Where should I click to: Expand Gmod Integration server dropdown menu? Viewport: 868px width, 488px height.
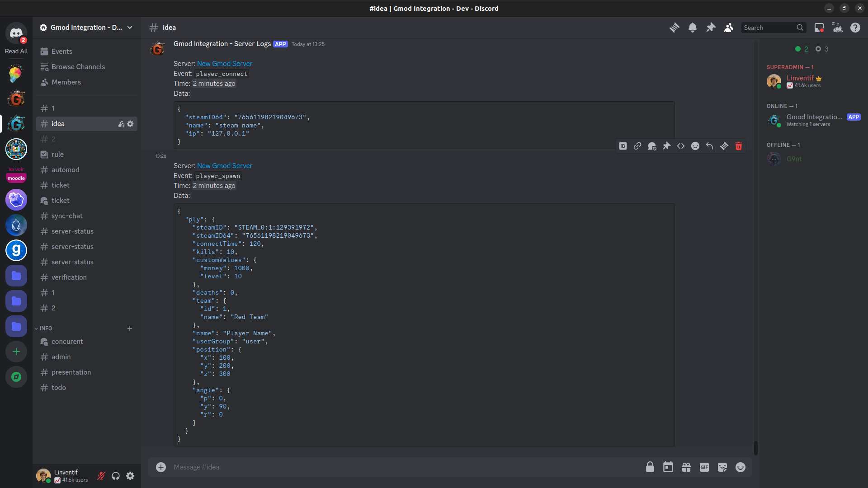[130, 28]
